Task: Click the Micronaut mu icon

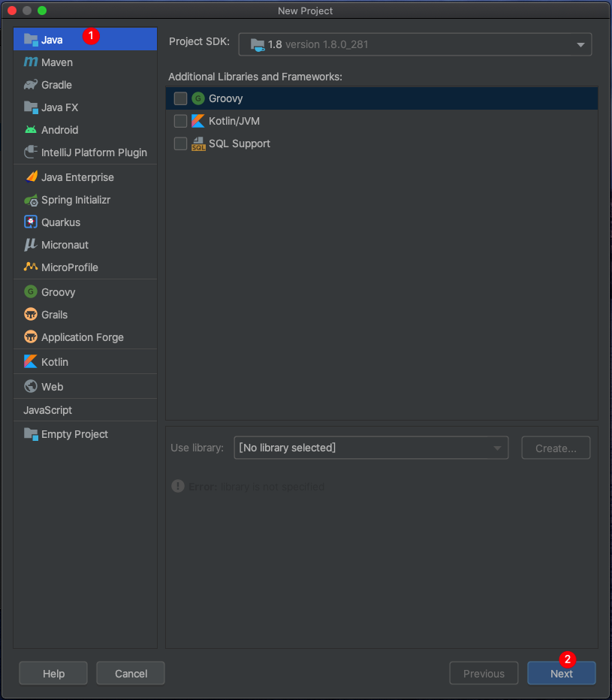Action: [31, 245]
